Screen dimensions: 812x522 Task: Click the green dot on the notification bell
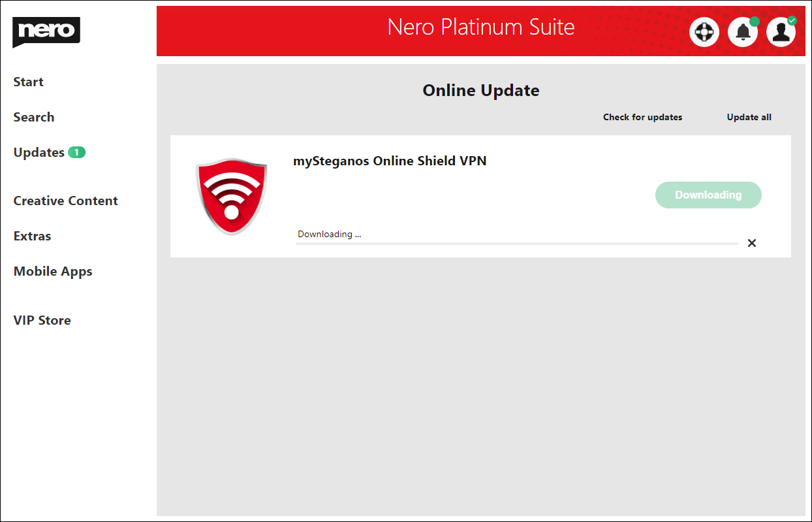coord(755,21)
